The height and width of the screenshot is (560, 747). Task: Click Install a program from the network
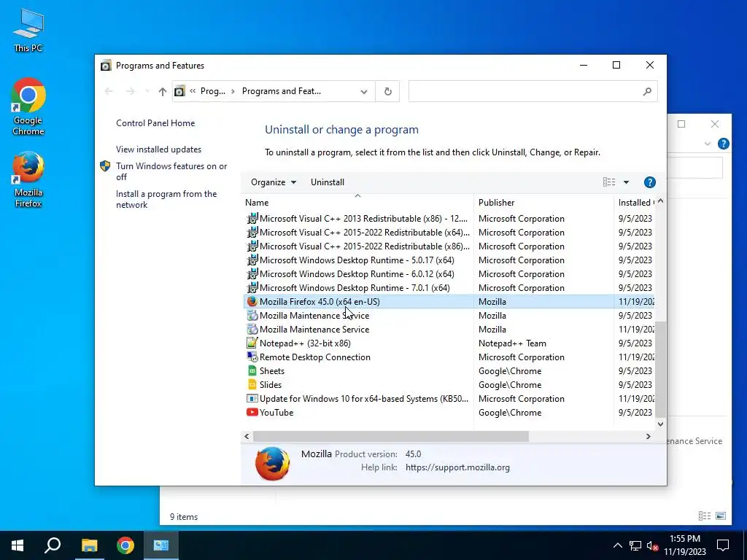[166, 199]
